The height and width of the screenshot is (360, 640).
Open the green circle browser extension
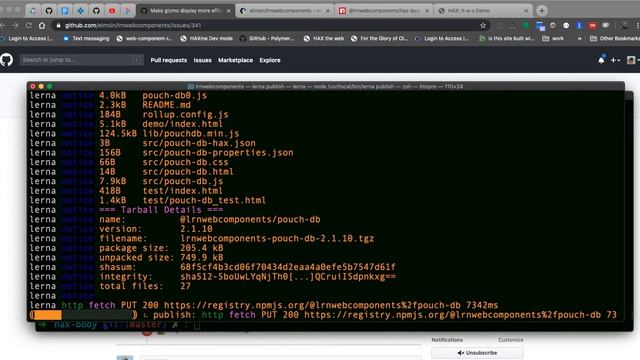pyautogui.click(x=526, y=25)
